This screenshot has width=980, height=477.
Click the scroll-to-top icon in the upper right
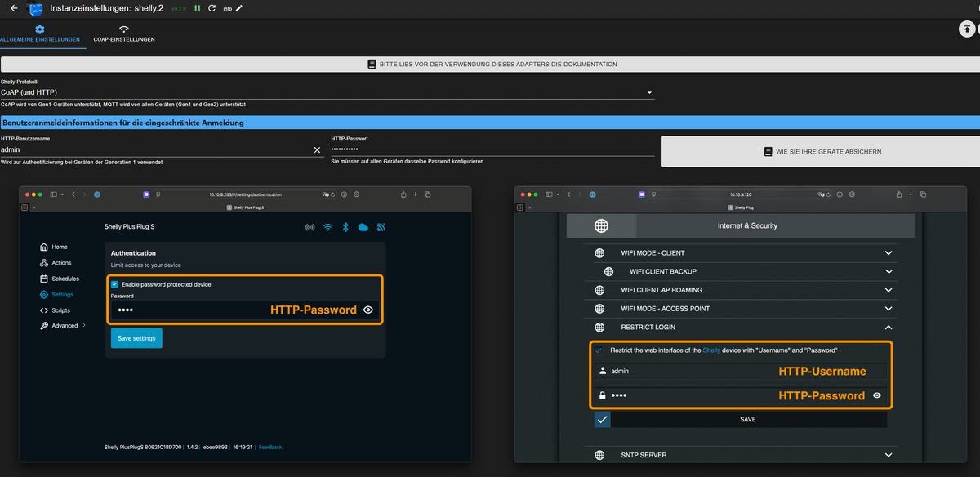(966, 29)
